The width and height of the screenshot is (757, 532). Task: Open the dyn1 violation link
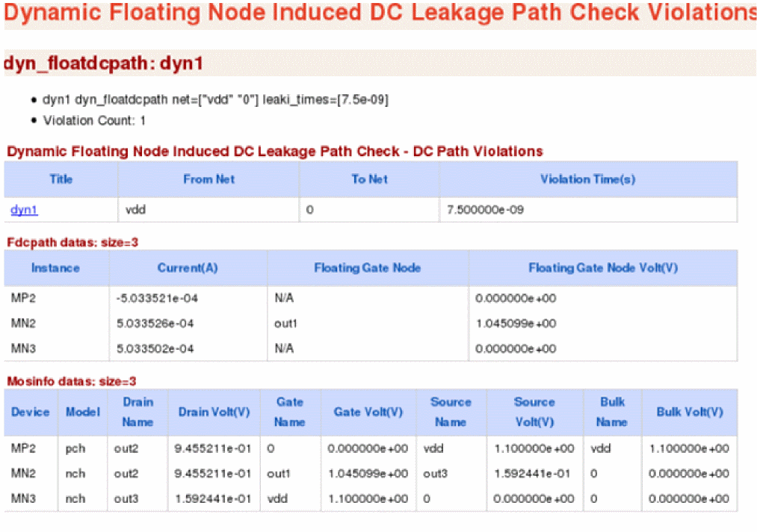tap(24, 210)
